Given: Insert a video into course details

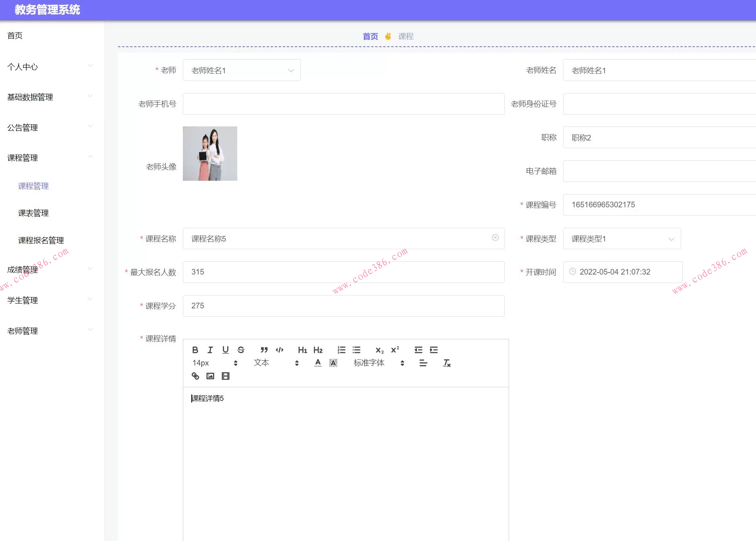Looking at the screenshot, I should 225,376.
